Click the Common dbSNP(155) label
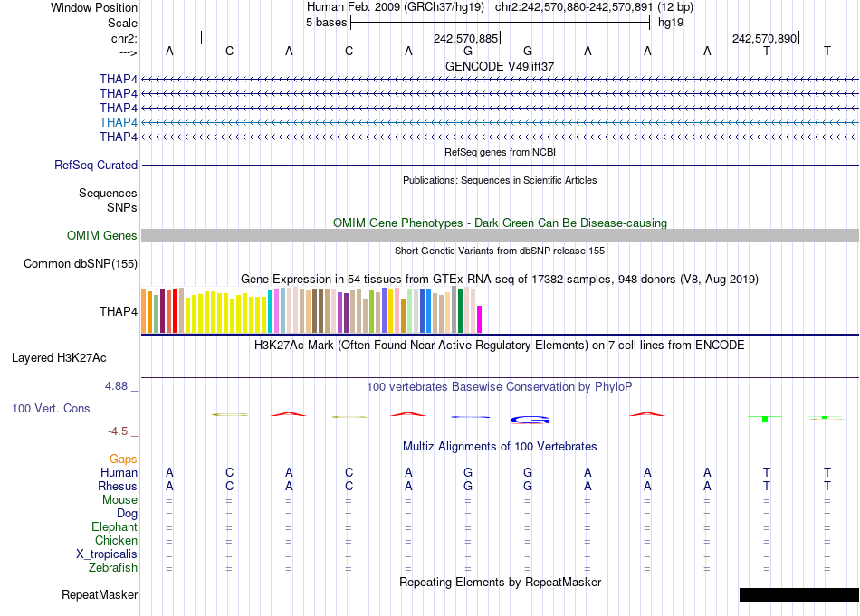 [x=80, y=263]
